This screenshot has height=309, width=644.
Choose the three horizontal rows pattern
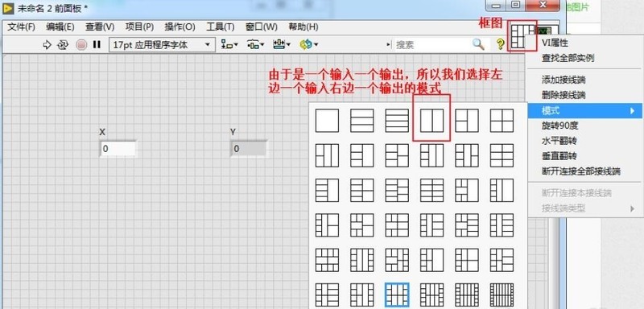click(x=361, y=120)
